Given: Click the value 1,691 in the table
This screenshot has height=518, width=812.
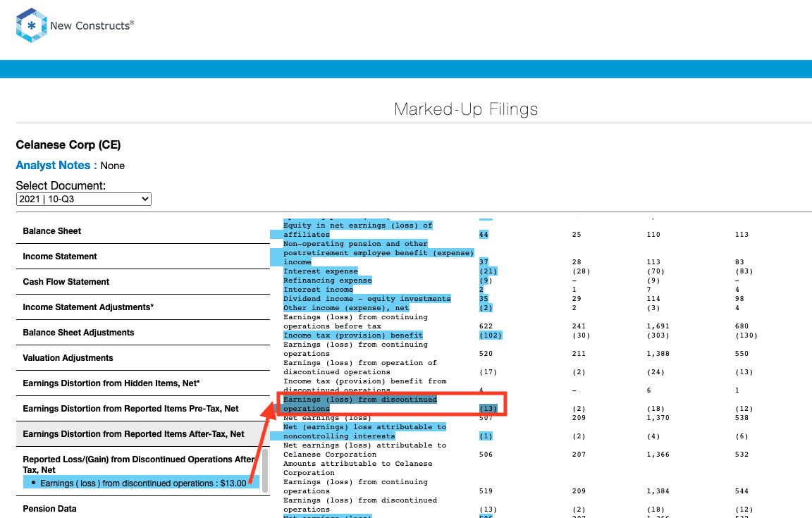Looking at the screenshot, I should click(658, 326).
